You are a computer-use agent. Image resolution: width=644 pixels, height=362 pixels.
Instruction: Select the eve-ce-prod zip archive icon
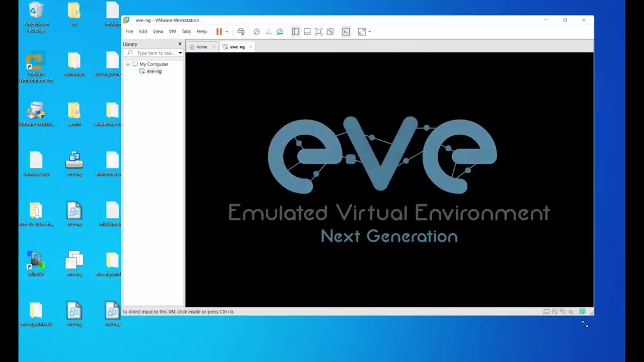(x=36, y=214)
